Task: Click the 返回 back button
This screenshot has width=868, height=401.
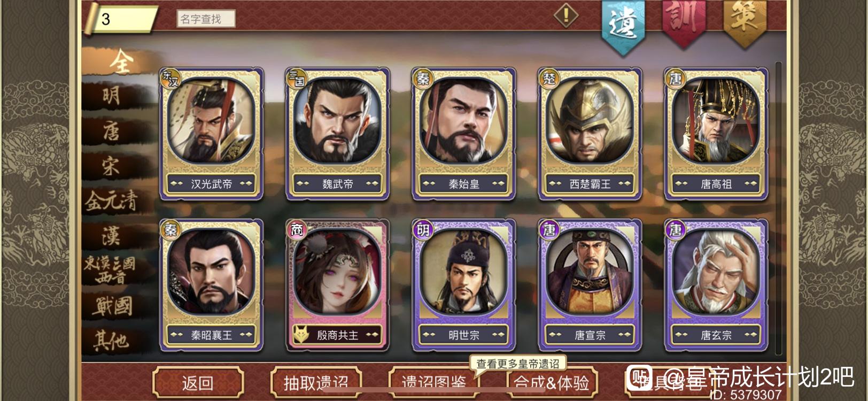Action: point(198,382)
